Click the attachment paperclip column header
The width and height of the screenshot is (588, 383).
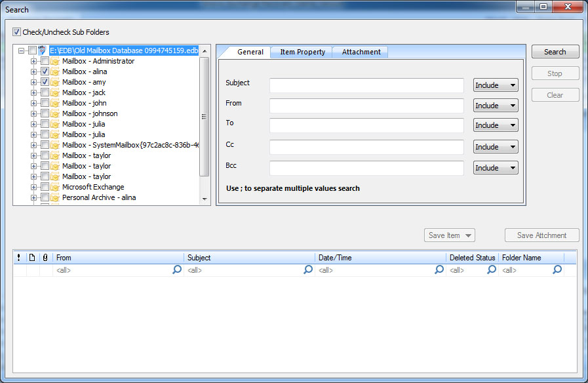[45, 258]
